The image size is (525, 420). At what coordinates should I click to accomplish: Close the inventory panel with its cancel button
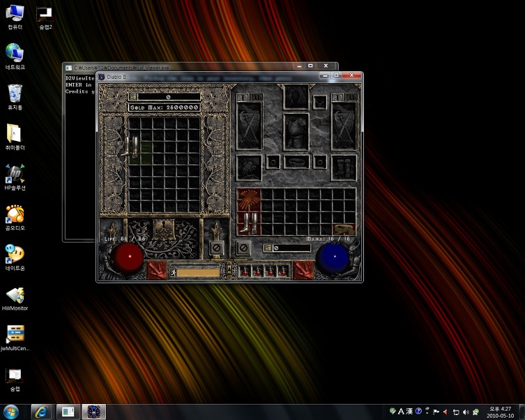point(243,248)
